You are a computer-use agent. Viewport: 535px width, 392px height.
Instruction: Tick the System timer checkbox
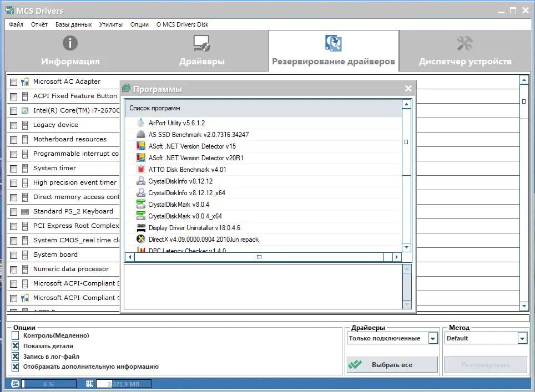[x=14, y=169]
